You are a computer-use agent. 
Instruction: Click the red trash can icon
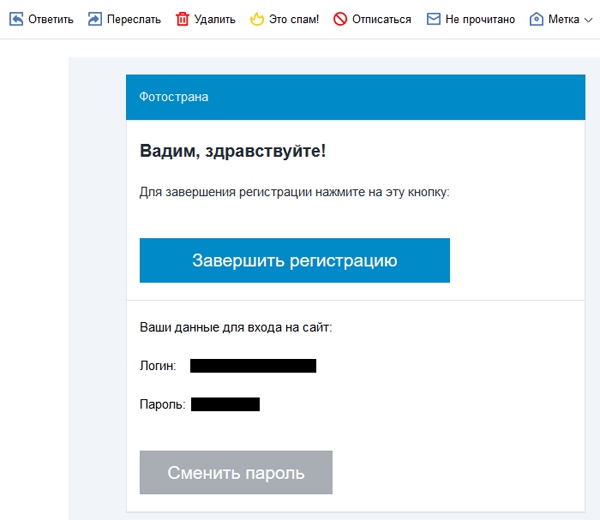tap(182, 19)
